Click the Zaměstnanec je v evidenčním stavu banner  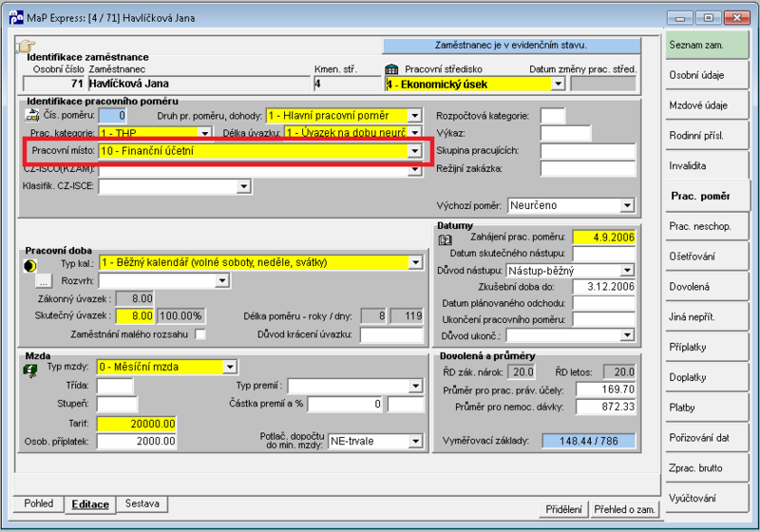pyautogui.click(x=511, y=45)
